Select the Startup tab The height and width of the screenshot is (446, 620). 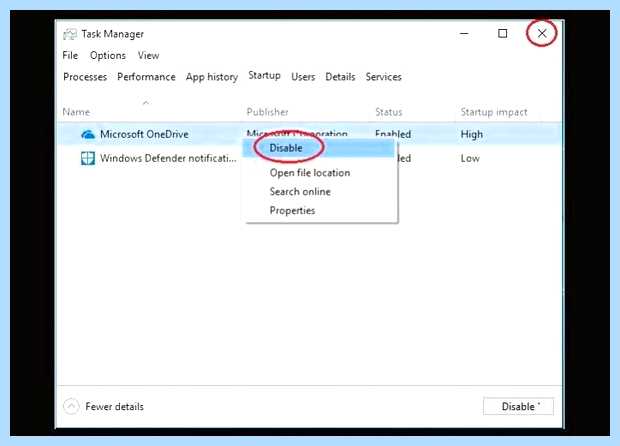(265, 76)
